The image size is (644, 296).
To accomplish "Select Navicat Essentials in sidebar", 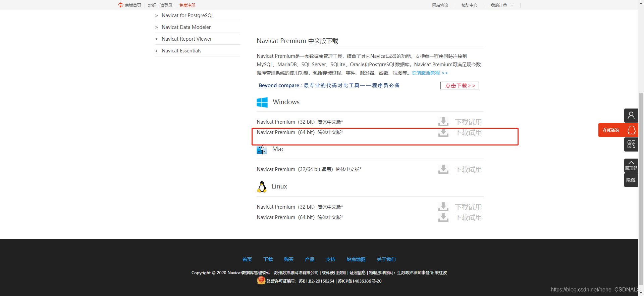I will coord(181,51).
